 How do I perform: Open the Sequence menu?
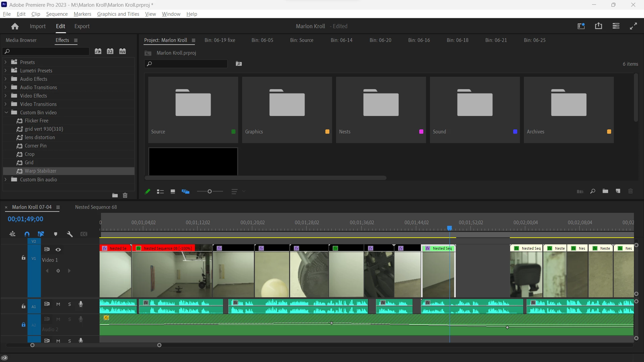(x=57, y=14)
